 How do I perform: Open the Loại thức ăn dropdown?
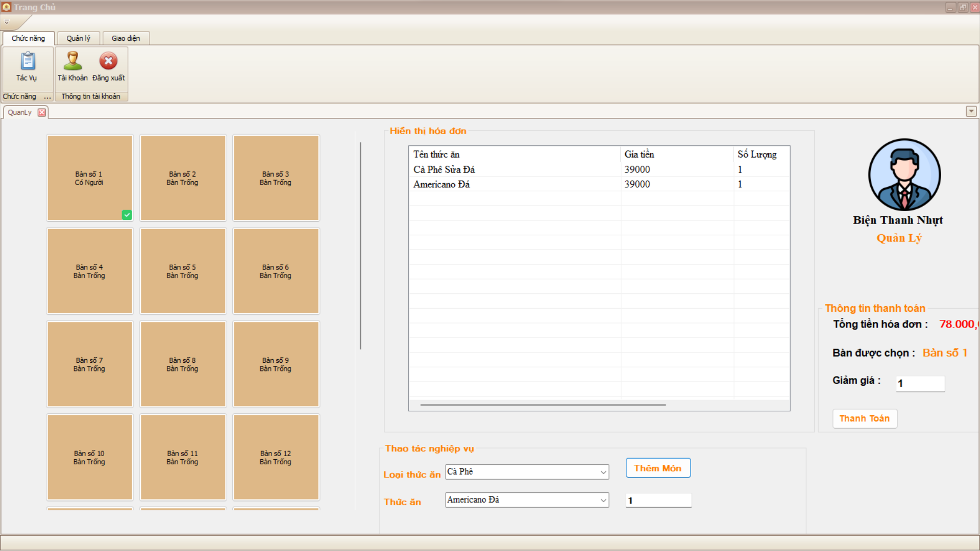tap(603, 472)
